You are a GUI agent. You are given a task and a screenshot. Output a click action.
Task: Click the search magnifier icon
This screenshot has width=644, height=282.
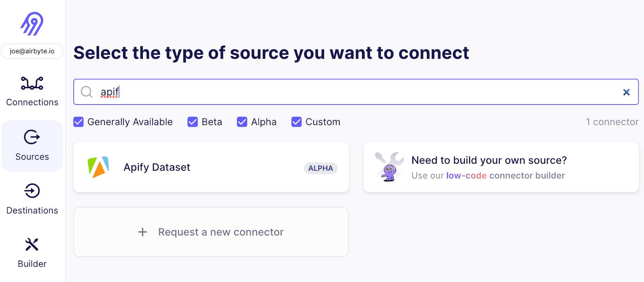[87, 92]
